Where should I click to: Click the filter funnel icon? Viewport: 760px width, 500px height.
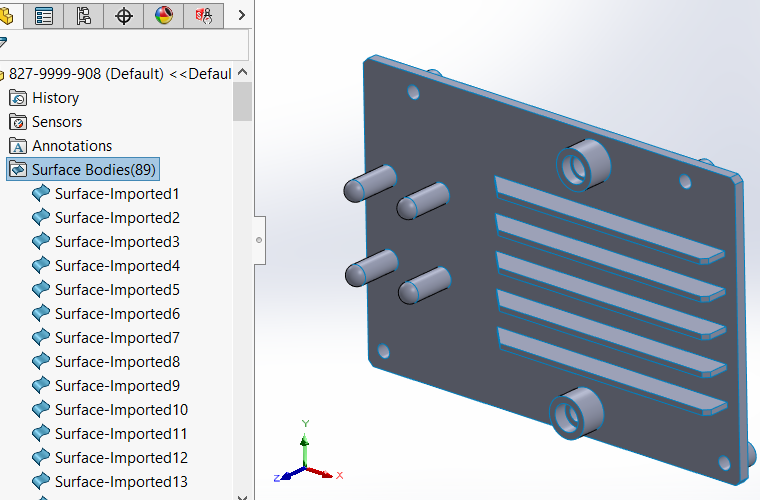coord(3,43)
